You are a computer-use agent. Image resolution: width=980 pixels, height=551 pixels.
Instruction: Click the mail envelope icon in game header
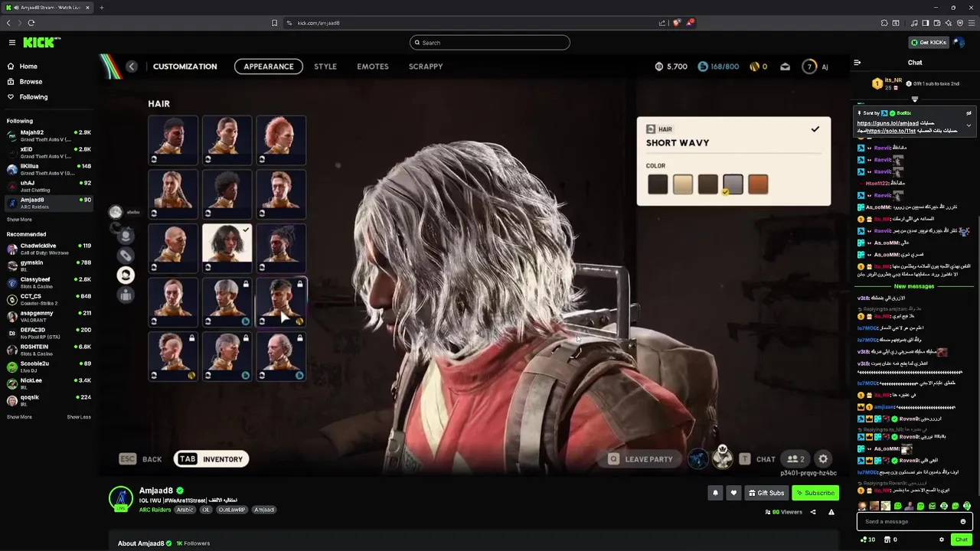click(785, 67)
